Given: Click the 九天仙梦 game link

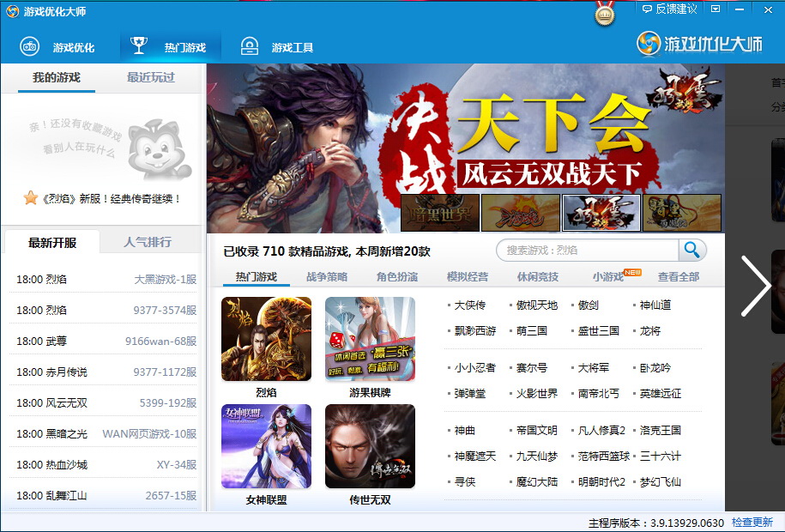Looking at the screenshot, I should point(537,456).
